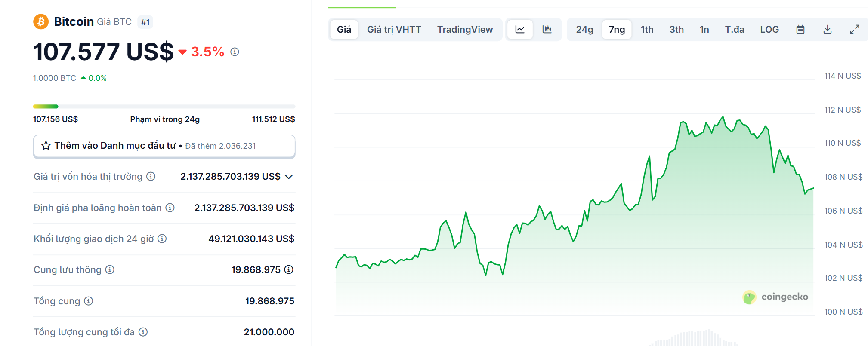Select the Giá trị VHTT tab

pyautogui.click(x=394, y=29)
